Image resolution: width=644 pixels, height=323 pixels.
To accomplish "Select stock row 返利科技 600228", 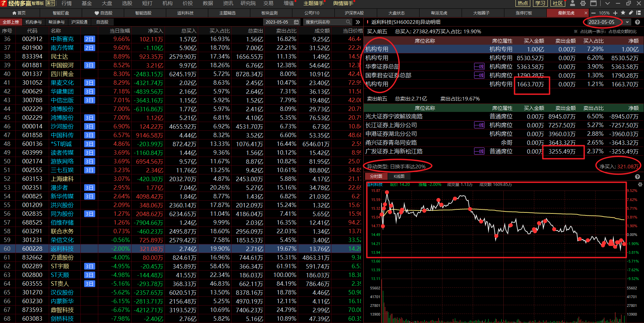I will [x=181, y=249].
